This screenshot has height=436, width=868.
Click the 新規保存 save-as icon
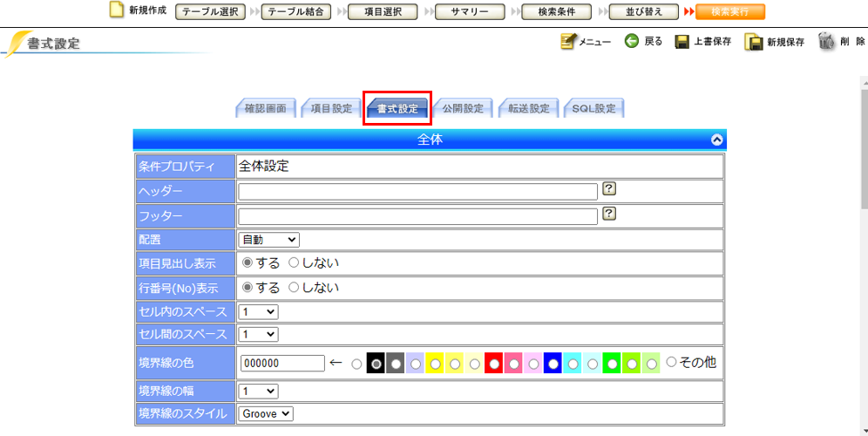754,42
